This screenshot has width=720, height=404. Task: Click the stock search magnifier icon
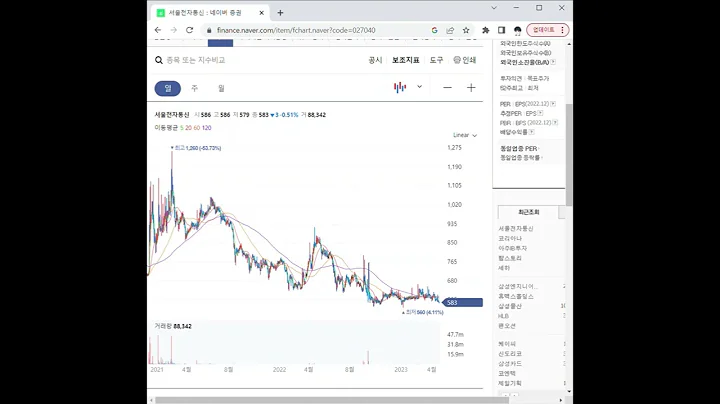click(159, 60)
